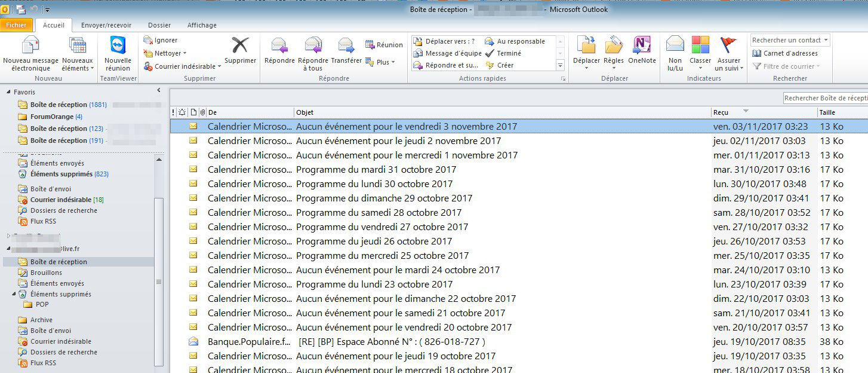
Task: Select the Au responsable quick action
Action: [515, 41]
